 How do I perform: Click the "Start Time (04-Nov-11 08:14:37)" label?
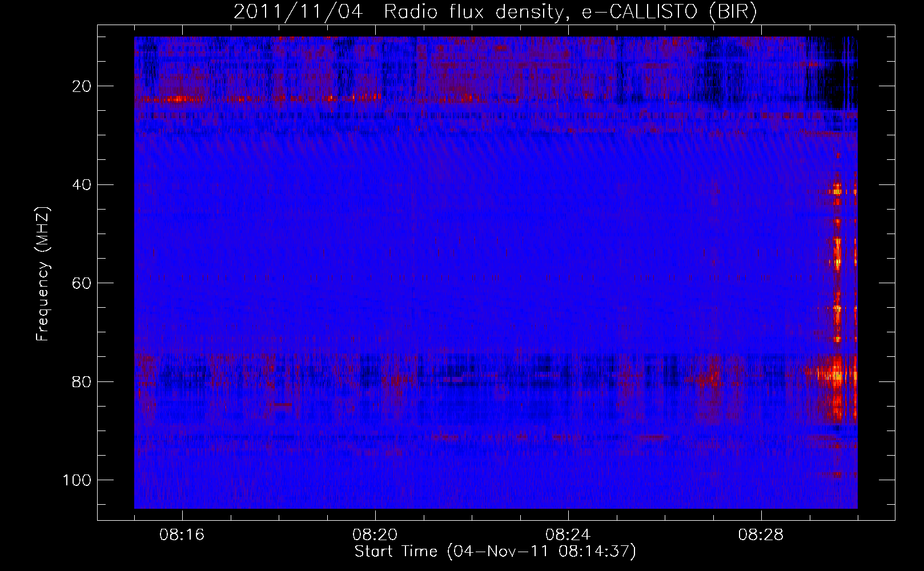click(x=495, y=552)
